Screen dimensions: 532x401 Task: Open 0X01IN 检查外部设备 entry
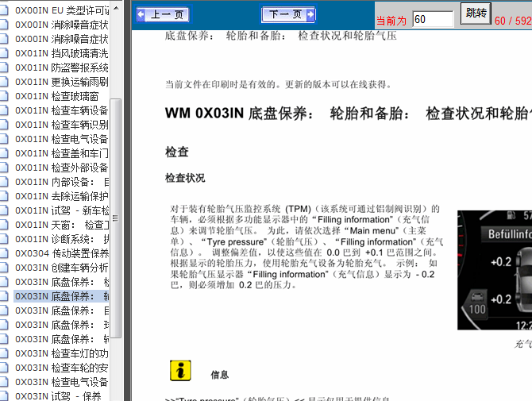[62, 168]
